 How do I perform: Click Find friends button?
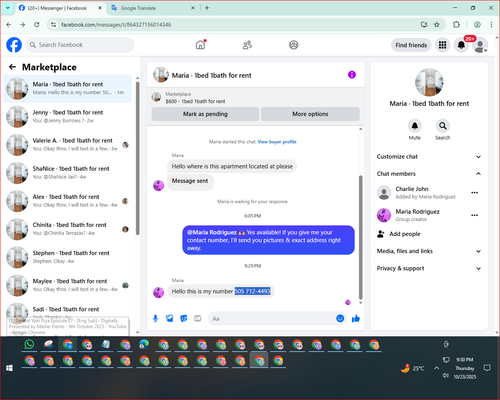[x=411, y=45]
